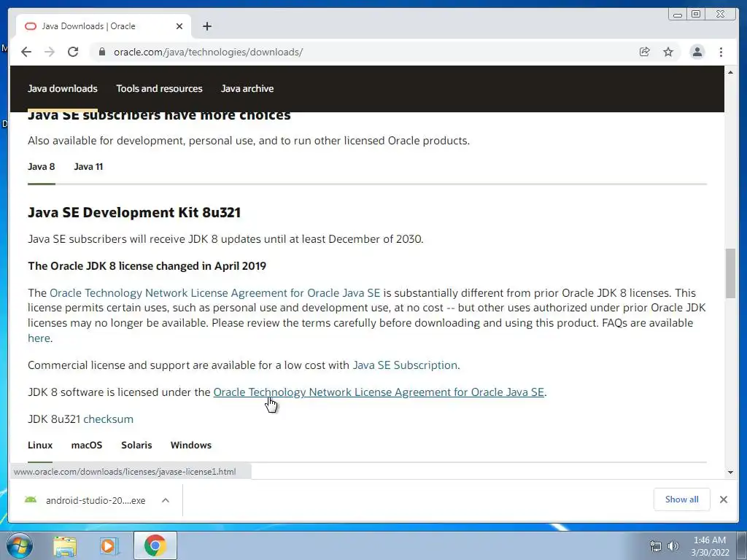Select the Solaris platform tab
This screenshot has height=560, width=747.
coord(136,446)
